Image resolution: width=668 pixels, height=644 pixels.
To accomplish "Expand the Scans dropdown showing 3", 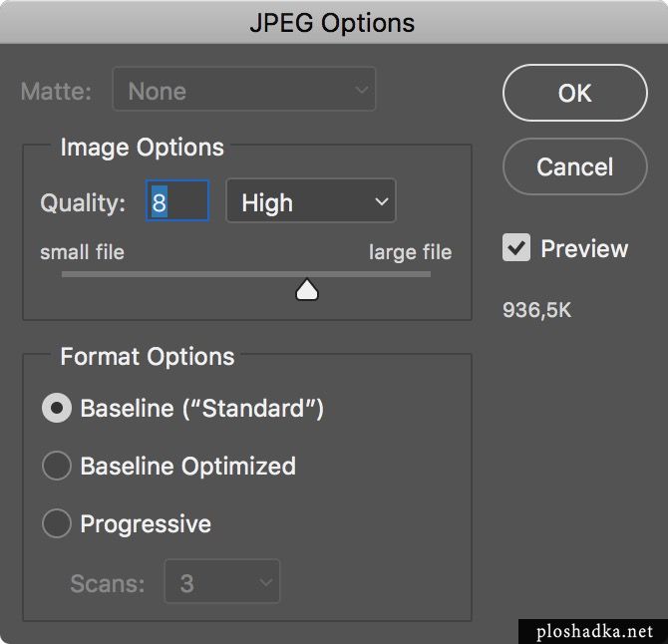I will tap(222, 582).
